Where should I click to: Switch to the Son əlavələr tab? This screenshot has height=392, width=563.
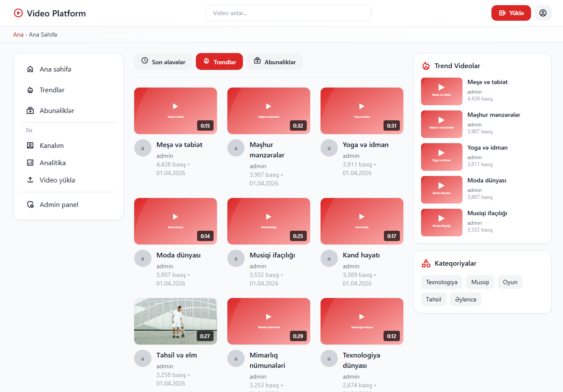163,61
